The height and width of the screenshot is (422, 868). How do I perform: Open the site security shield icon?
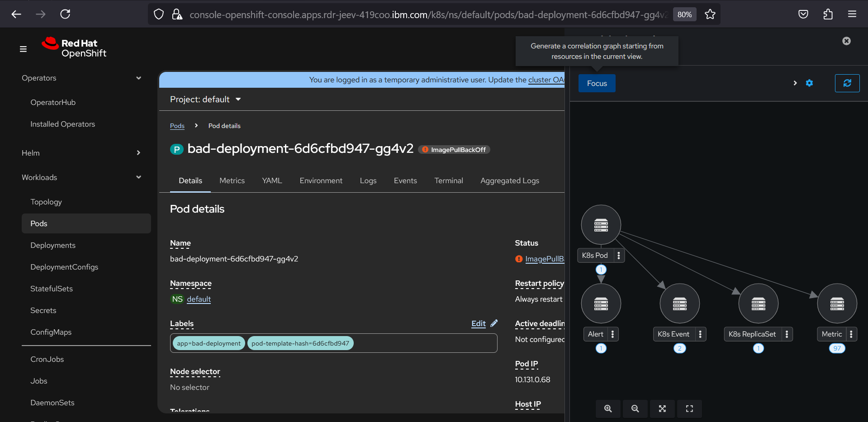click(159, 14)
